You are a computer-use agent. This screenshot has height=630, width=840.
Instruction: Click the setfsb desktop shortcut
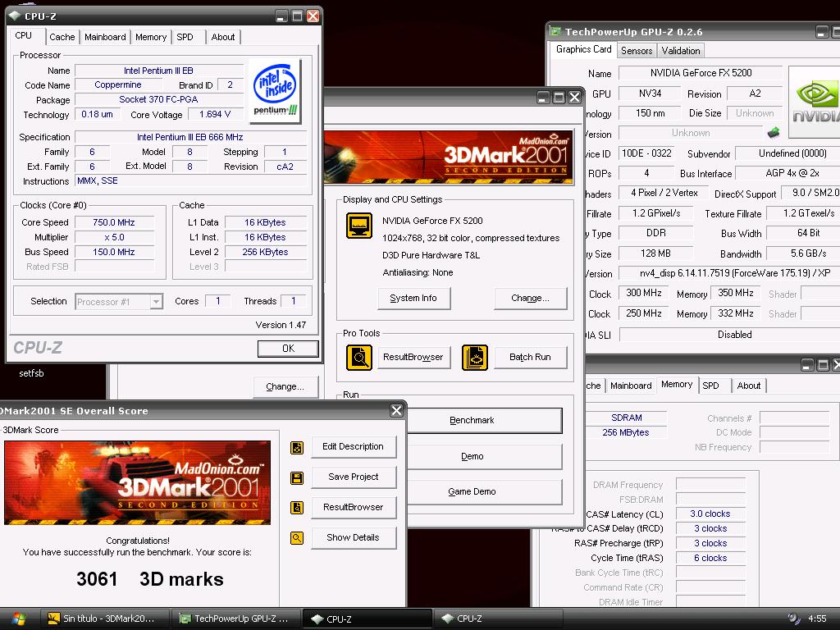(x=31, y=373)
